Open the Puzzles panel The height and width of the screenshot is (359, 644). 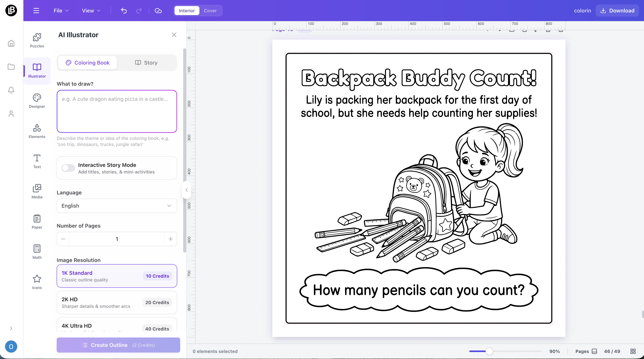pyautogui.click(x=37, y=40)
